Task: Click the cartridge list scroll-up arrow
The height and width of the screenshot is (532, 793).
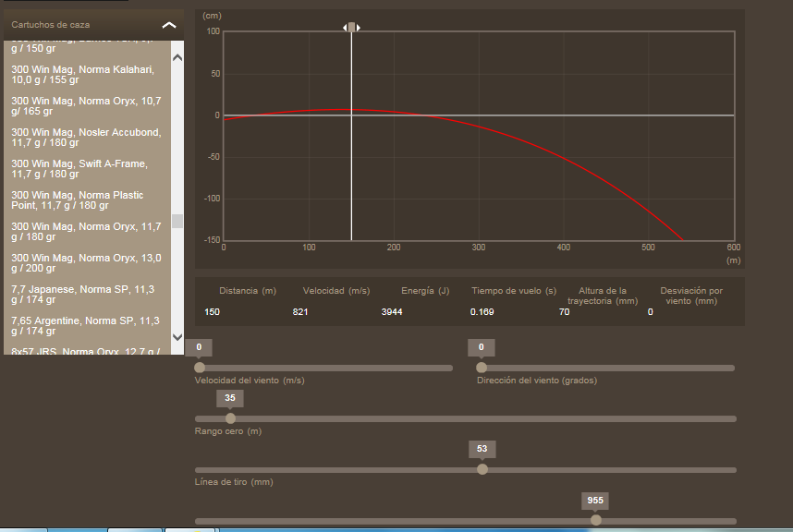Action: click(x=177, y=57)
